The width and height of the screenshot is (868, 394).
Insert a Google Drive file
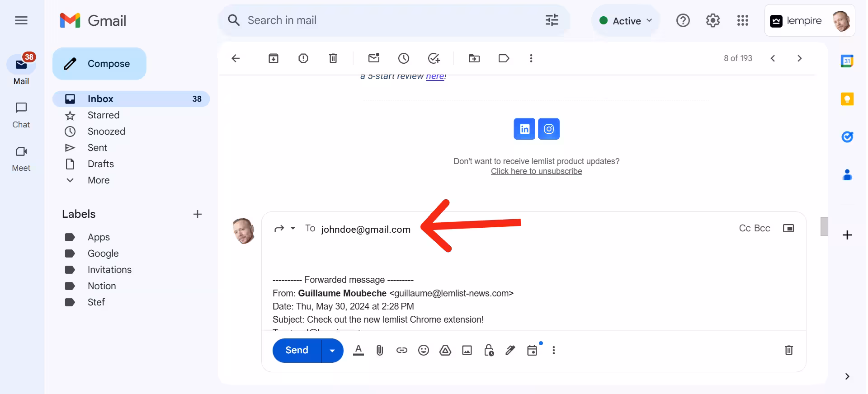pos(445,350)
